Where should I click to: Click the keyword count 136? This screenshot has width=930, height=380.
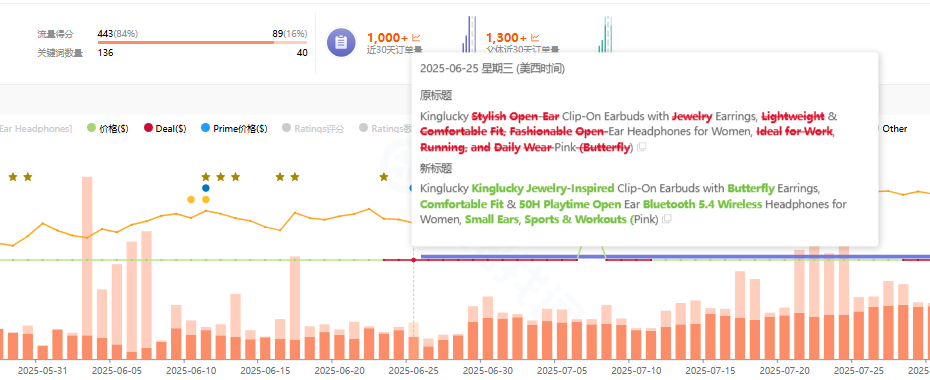pos(106,53)
